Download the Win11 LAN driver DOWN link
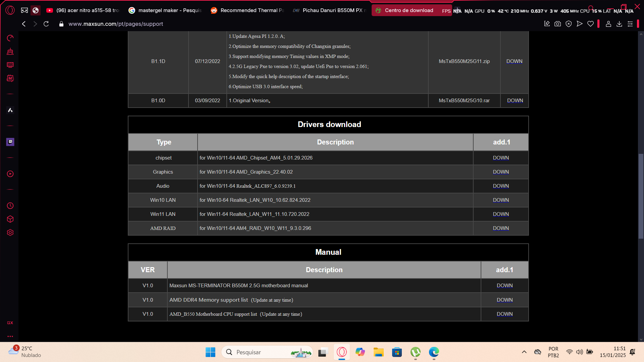The height and width of the screenshot is (362, 644). point(501,214)
